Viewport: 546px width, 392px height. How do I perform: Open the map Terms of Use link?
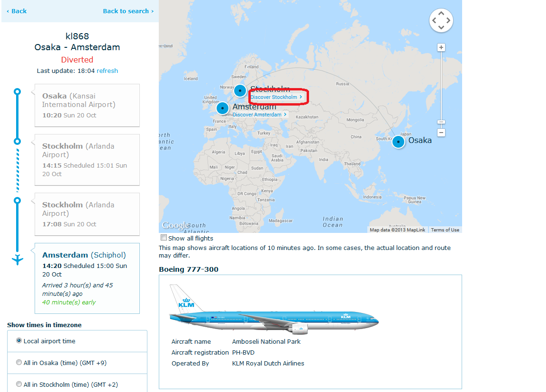pyautogui.click(x=445, y=230)
